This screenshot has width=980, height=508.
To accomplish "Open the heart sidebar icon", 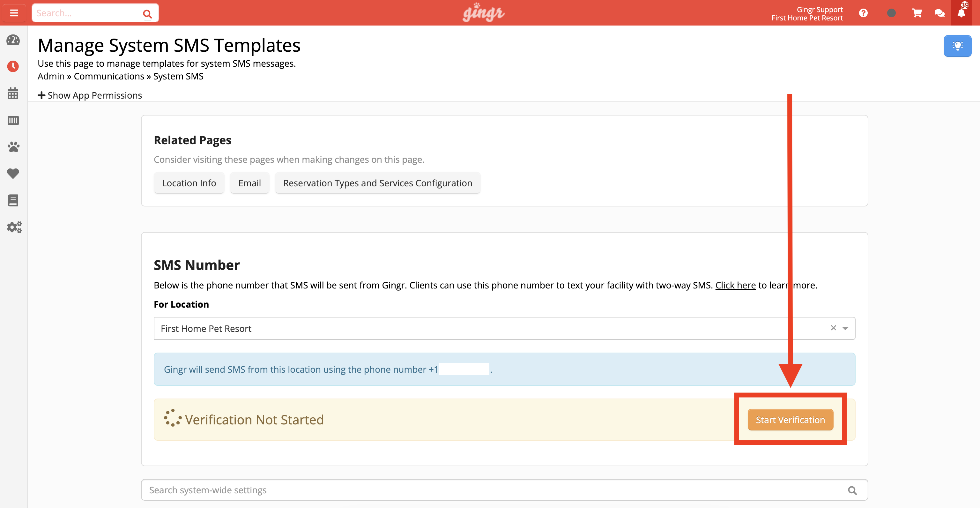I will pos(13,174).
